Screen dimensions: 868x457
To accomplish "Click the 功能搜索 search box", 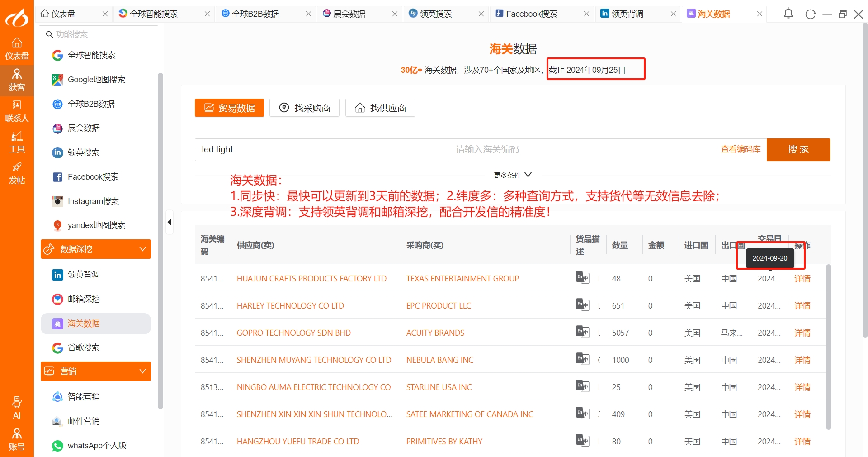I will point(99,34).
